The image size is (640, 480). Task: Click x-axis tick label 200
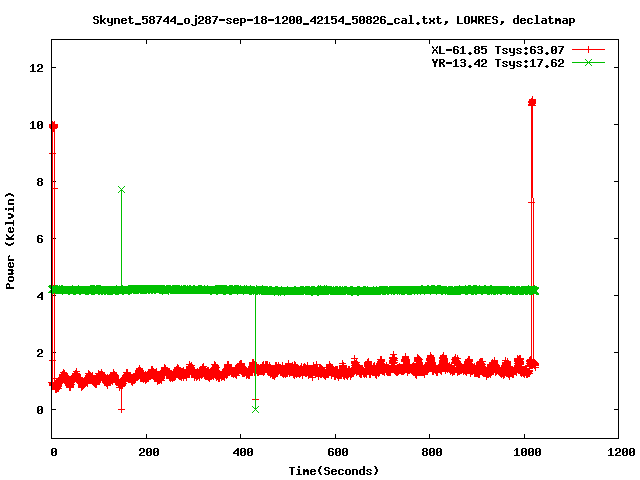click(148, 452)
